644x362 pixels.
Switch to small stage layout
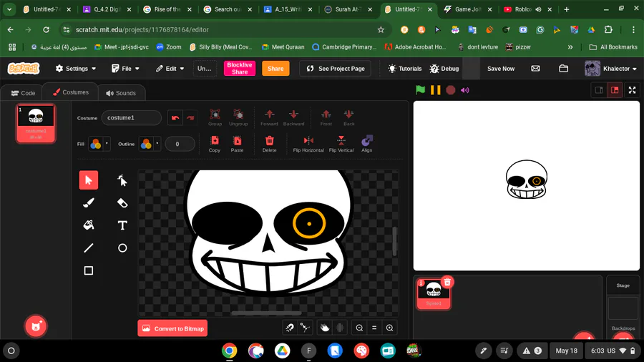[599, 90]
